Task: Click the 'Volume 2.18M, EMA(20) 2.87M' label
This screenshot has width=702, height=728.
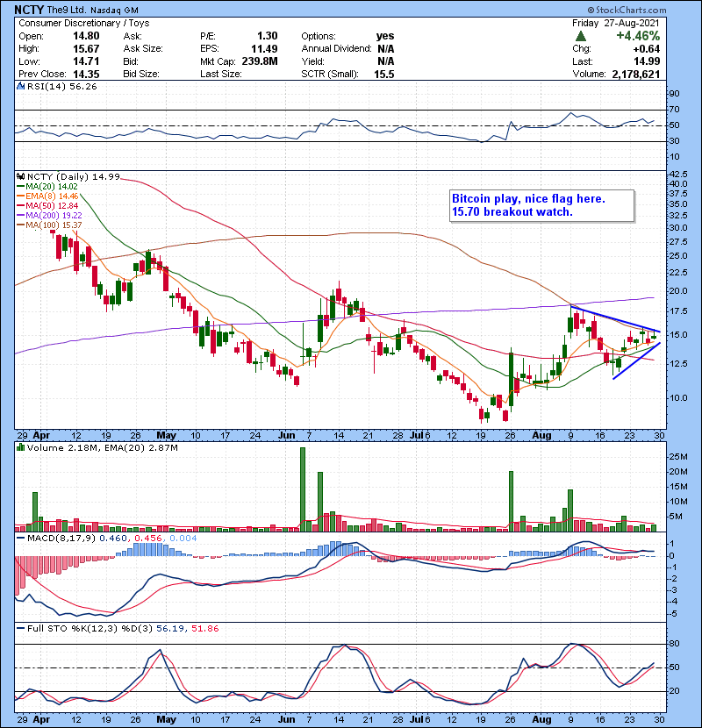Action: [x=102, y=448]
